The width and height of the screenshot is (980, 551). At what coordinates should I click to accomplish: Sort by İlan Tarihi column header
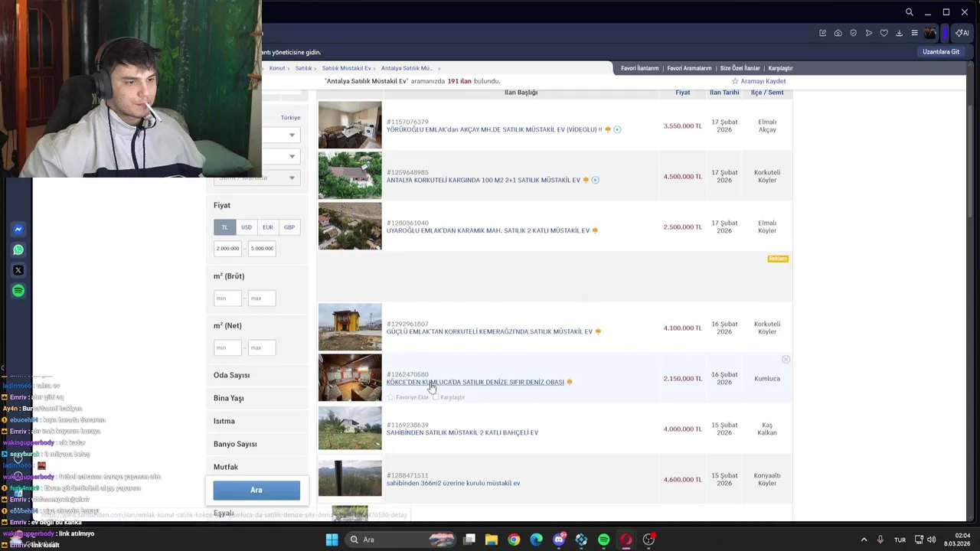[x=724, y=93]
